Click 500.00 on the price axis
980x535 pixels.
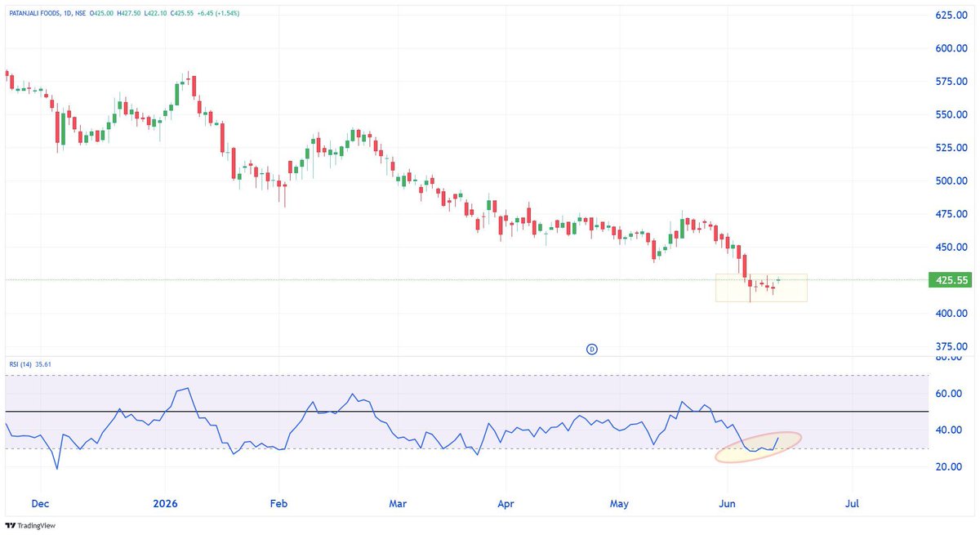(950, 181)
